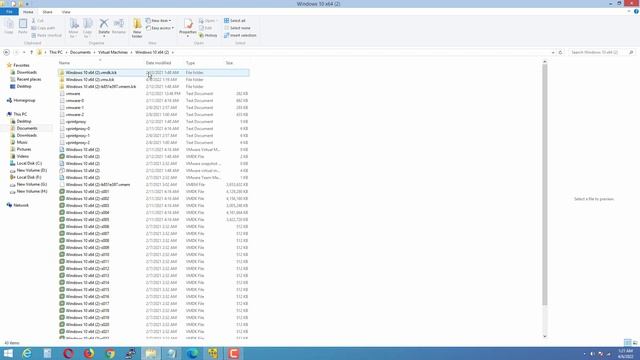
Task: Switch to details view icon in status bar
Action: [x=627, y=342]
